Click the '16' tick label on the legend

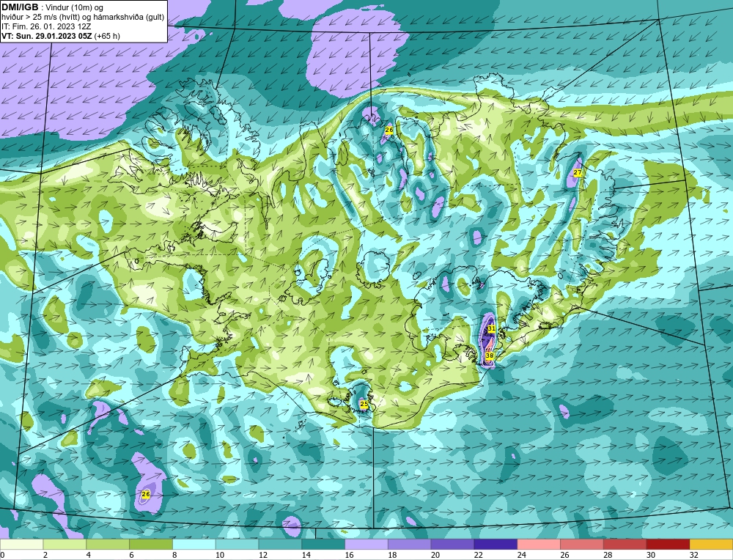point(349,555)
